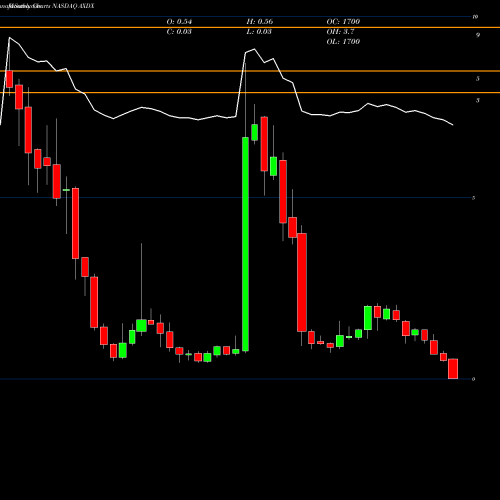500x500 pixels.
Task: Click the 'OC: 1700' readout
Action: [x=343, y=22]
